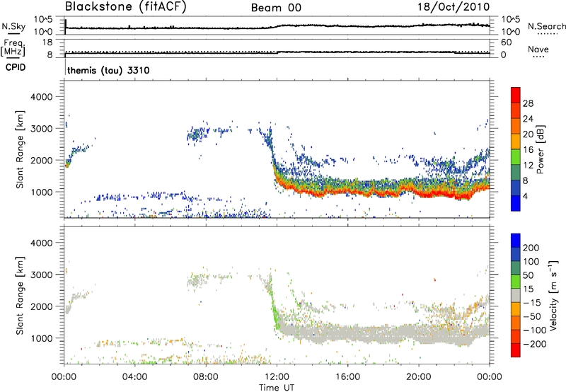Click the 'N.Sky' axis label
This screenshot has height=392, width=566.
[13, 26]
